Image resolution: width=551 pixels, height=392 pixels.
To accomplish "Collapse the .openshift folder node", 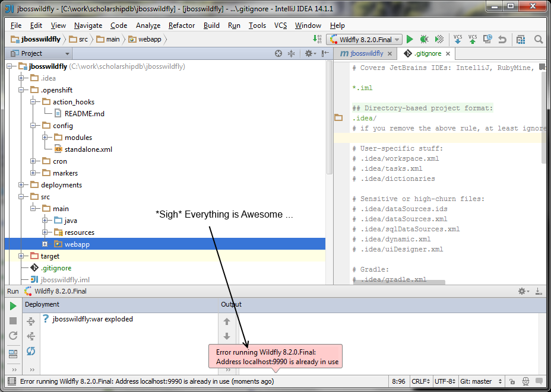I will click(x=21, y=90).
